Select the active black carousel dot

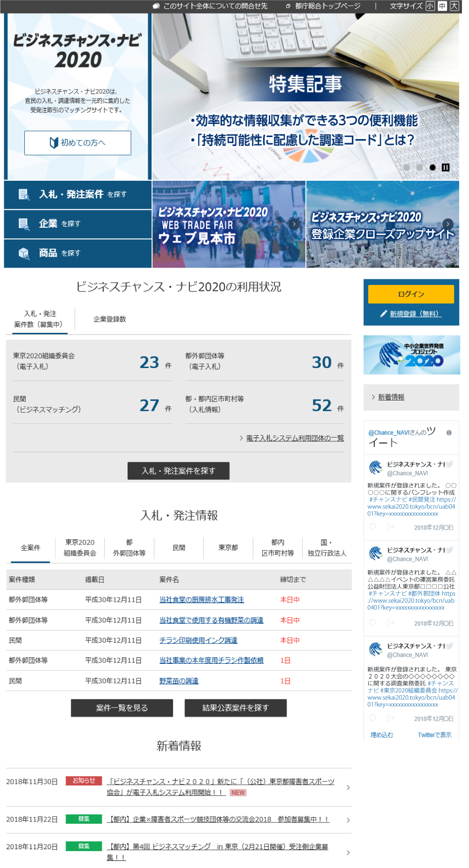[x=432, y=167]
